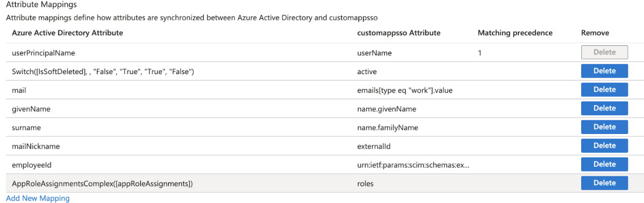Click Azure Active Directory Attribute column header
This screenshot has width=644, height=203.
click(67, 33)
